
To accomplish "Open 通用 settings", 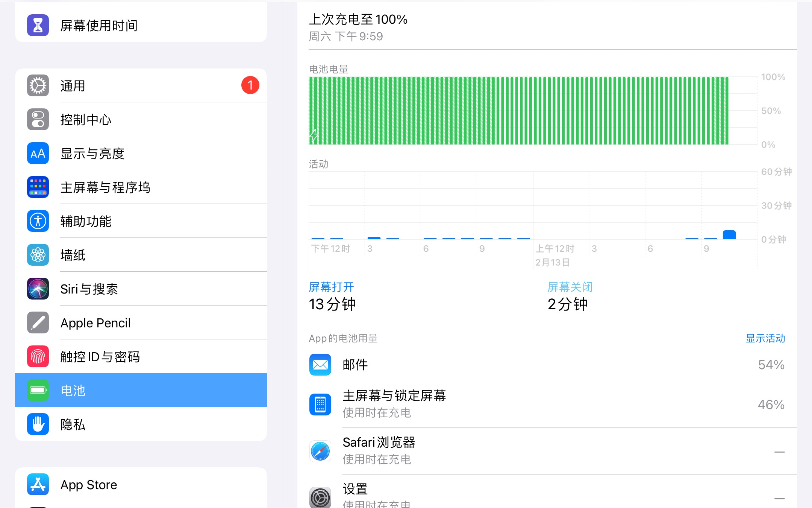I will tap(141, 85).
